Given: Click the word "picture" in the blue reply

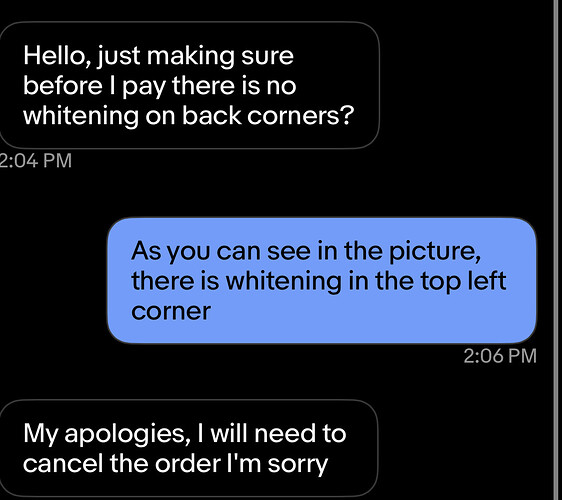Looking at the screenshot, I should coord(435,252).
